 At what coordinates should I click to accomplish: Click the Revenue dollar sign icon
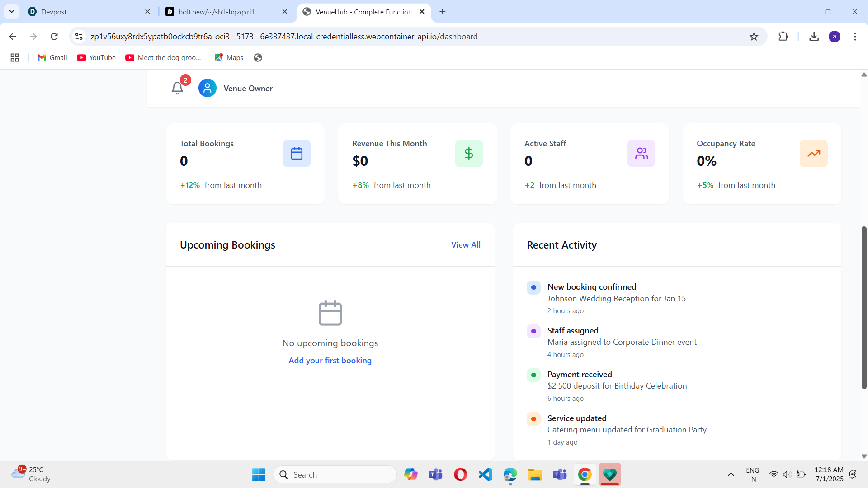[469, 154]
